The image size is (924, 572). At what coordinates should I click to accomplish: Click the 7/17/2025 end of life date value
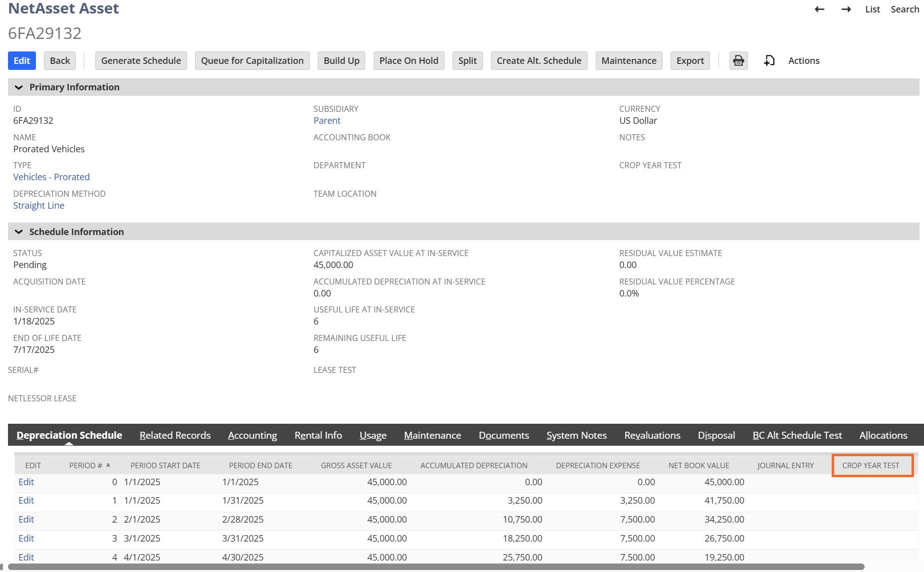34,350
